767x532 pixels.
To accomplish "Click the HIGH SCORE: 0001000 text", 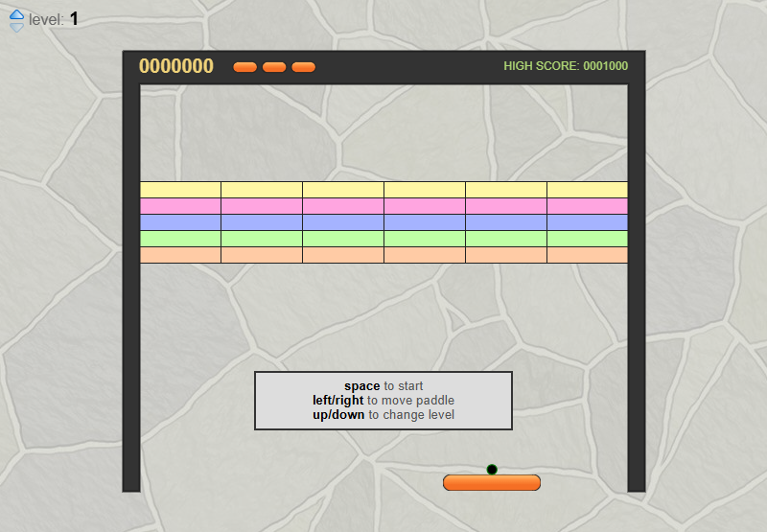I will click(x=566, y=66).
